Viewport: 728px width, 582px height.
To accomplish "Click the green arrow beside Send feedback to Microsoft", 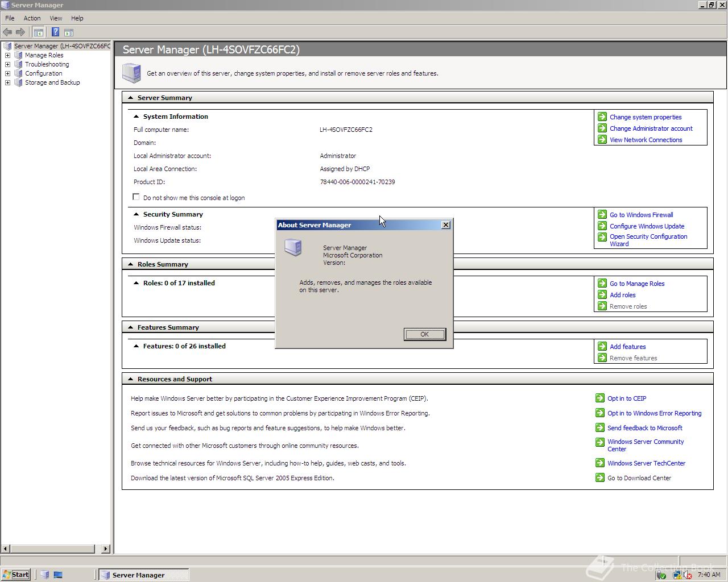I will pyautogui.click(x=600, y=427).
